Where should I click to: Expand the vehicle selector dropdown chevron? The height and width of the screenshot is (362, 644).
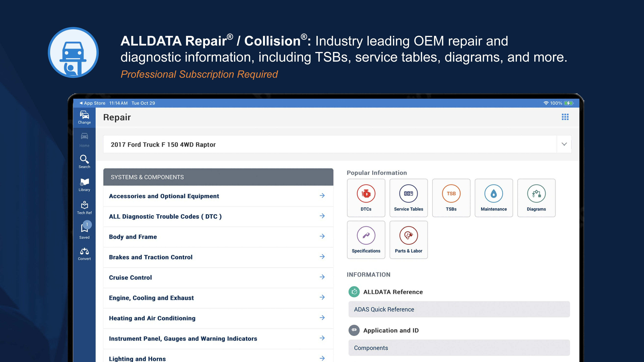[564, 144]
